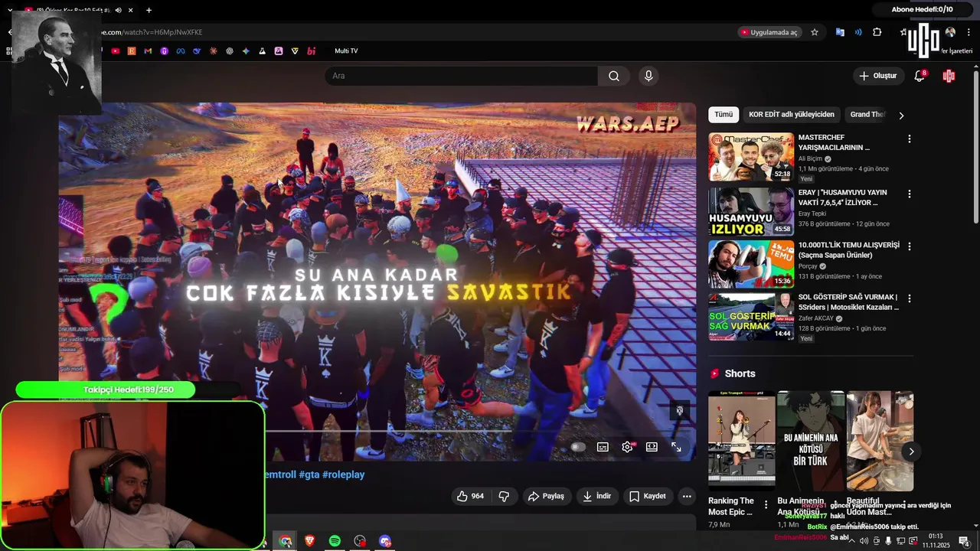Image resolution: width=980 pixels, height=551 pixels.
Task: Open 'Ranking The Most Epic' short thumbnail
Action: [x=741, y=441]
